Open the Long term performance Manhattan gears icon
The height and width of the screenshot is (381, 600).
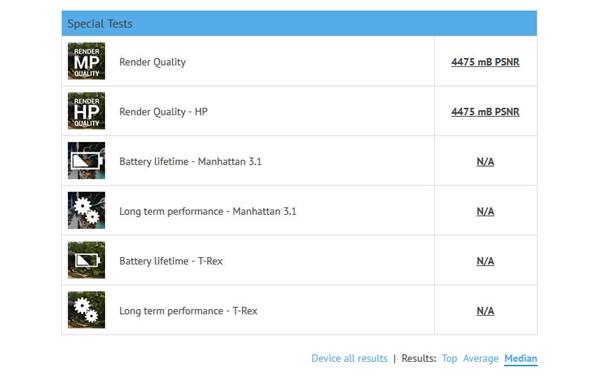(x=86, y=210)
